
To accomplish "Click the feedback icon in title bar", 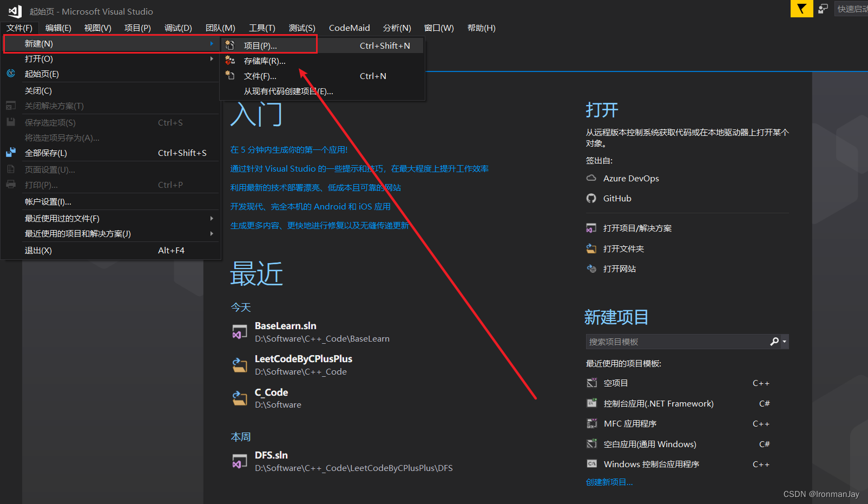I will pos(823,9).
